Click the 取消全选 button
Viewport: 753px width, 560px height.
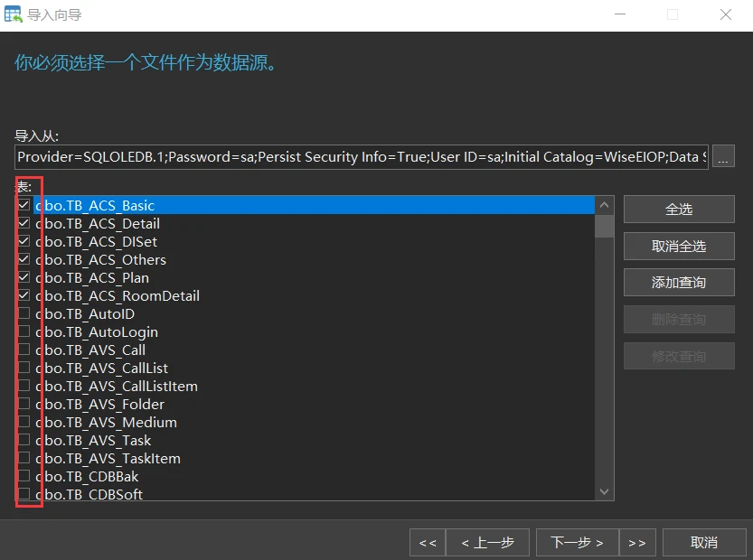(679, 247)
